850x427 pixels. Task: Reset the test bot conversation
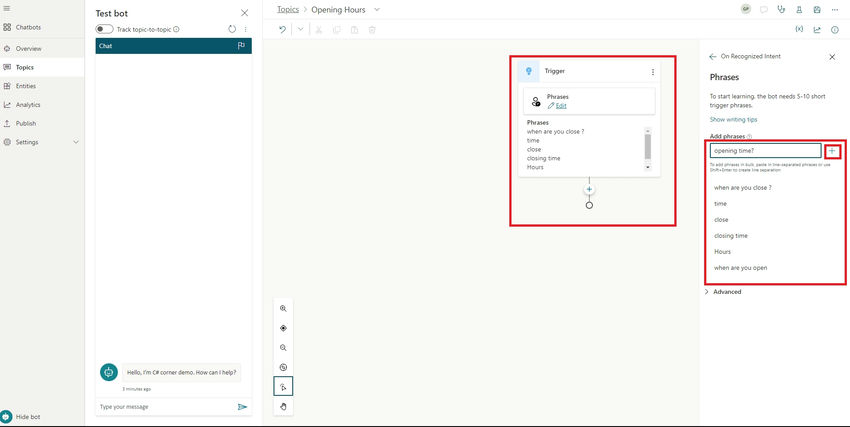[232, 29]
